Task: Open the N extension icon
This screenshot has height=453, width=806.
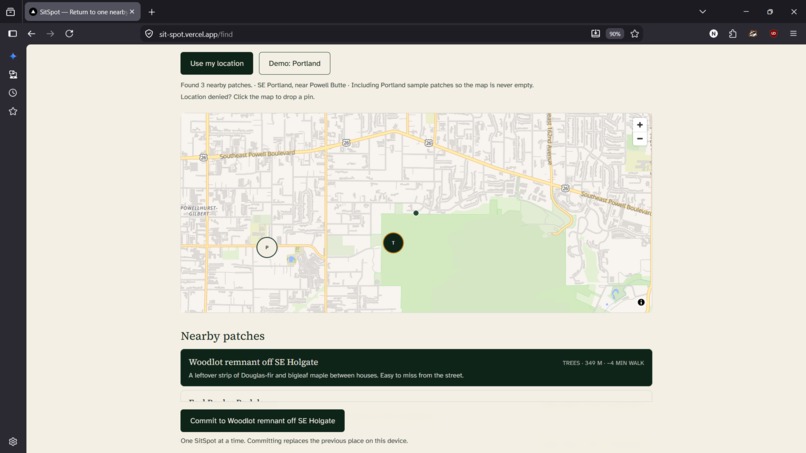Action: click(713, 34)
